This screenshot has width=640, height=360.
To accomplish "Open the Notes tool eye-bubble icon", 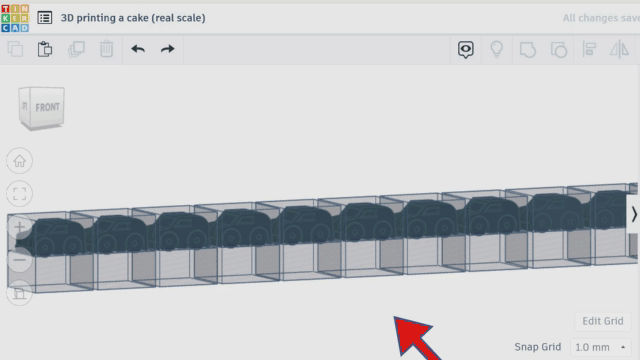I will click(x=466, y=50).
